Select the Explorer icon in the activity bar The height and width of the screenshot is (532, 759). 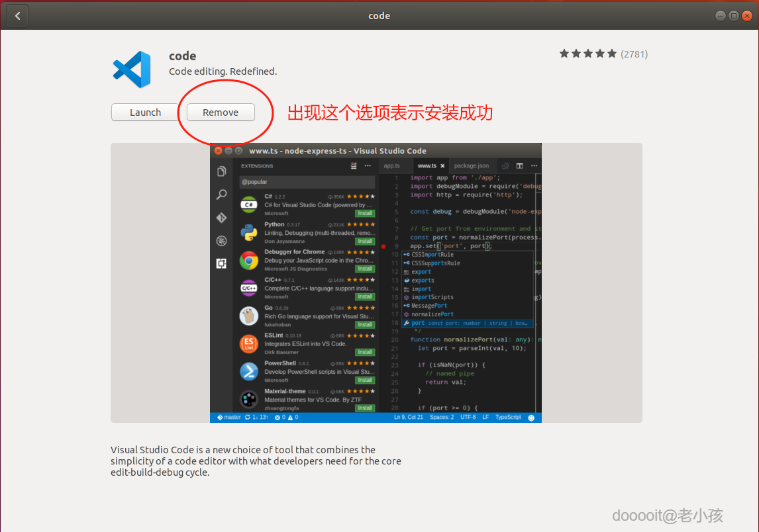(221, 171)
